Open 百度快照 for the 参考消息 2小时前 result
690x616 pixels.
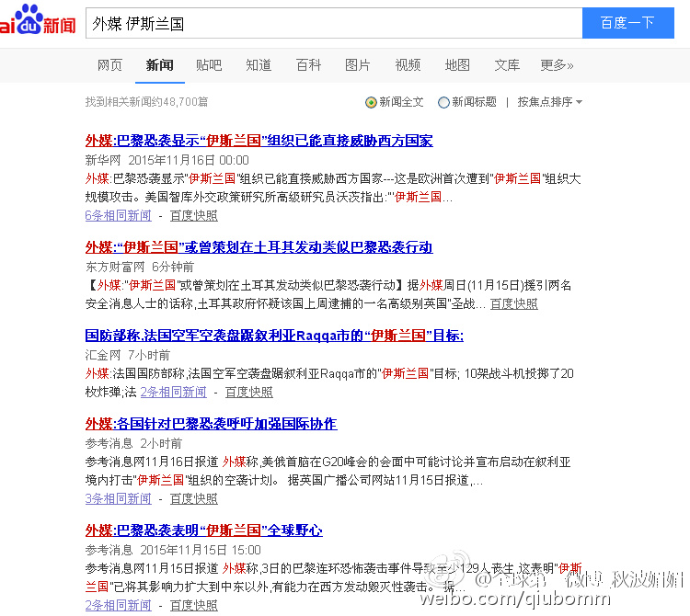pyautogui.click(x=194, y=498)
